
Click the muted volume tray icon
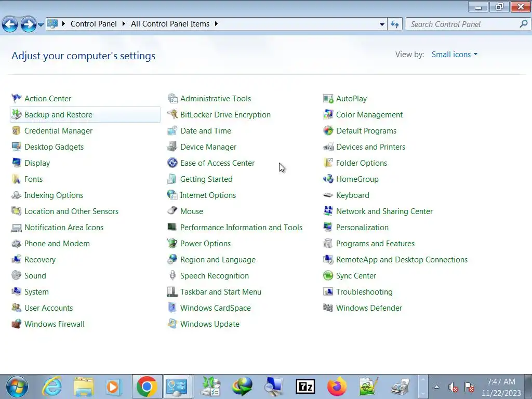[x=453, y=387]
